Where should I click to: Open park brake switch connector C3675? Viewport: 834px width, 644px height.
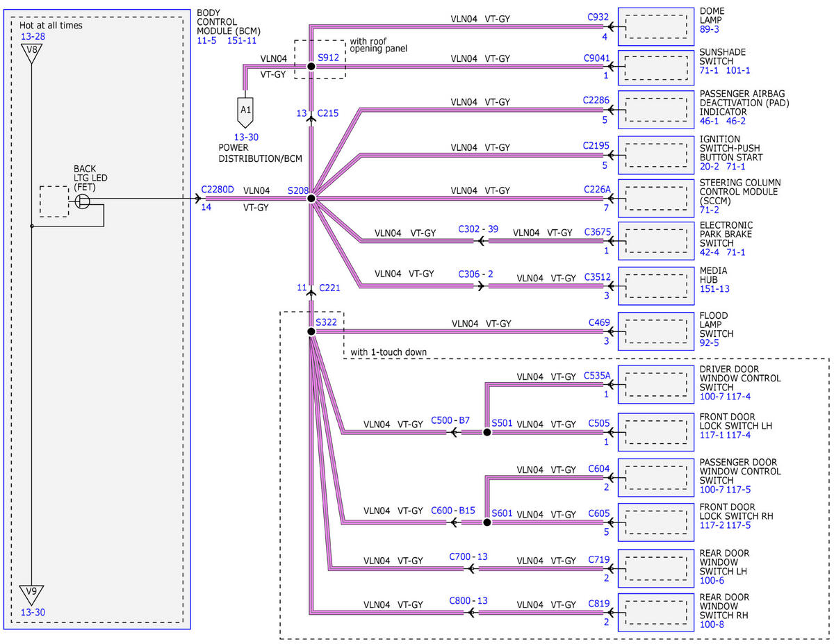(x=598, y=233)
